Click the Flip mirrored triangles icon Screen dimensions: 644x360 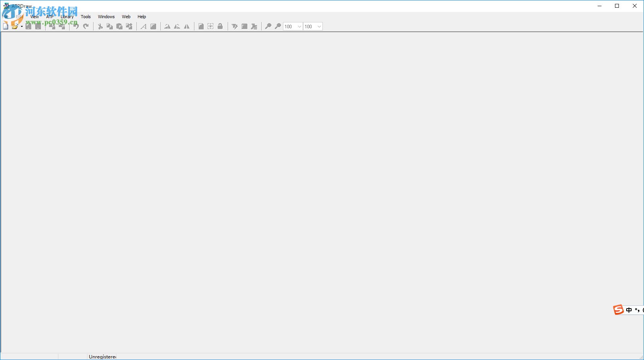(x=187, y=26)
